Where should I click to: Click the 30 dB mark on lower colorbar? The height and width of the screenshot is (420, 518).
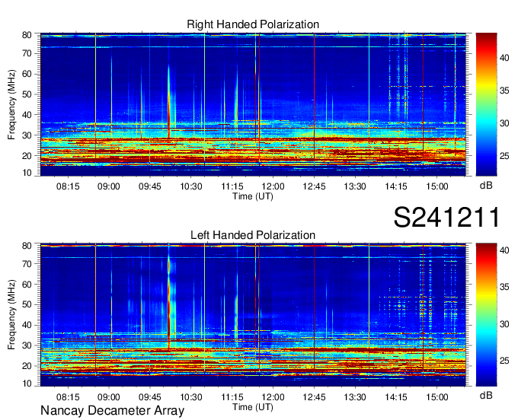point(504,324)
